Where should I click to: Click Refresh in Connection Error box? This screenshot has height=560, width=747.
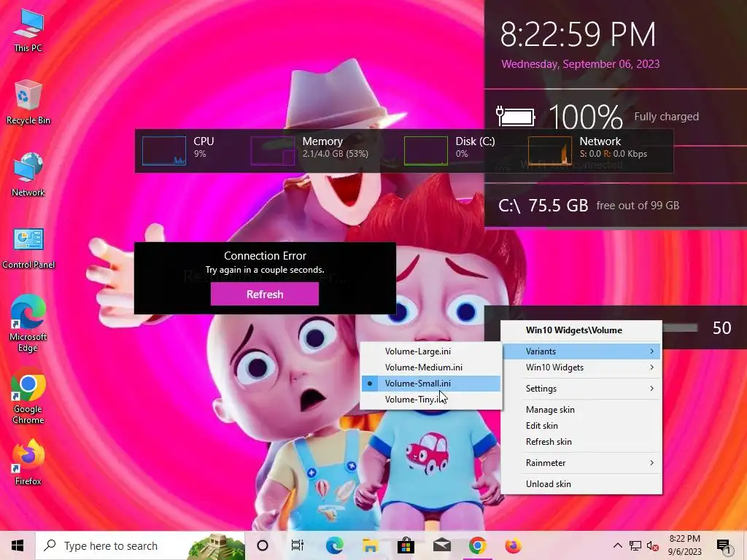[265, 294]
